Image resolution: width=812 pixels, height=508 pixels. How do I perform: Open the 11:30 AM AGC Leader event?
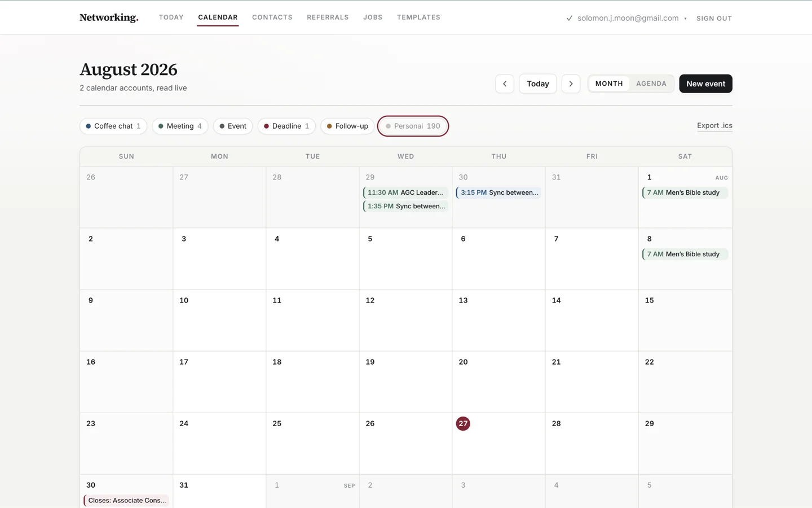click(405, 192)
